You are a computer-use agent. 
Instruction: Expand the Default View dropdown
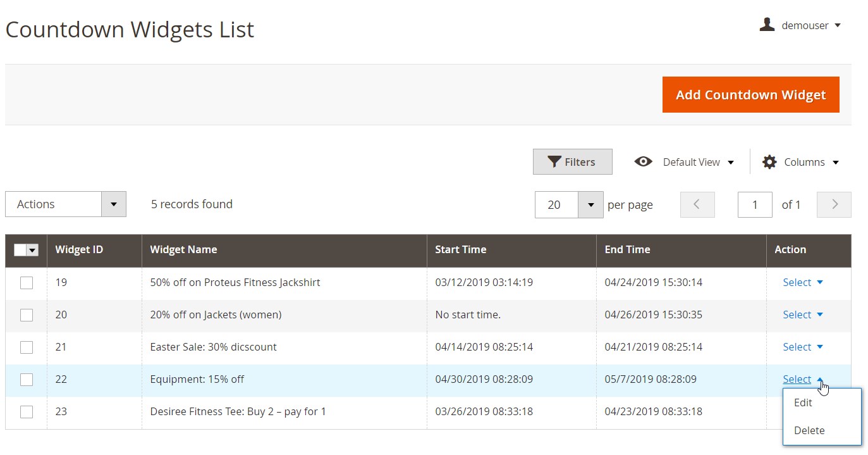[699, 162]
